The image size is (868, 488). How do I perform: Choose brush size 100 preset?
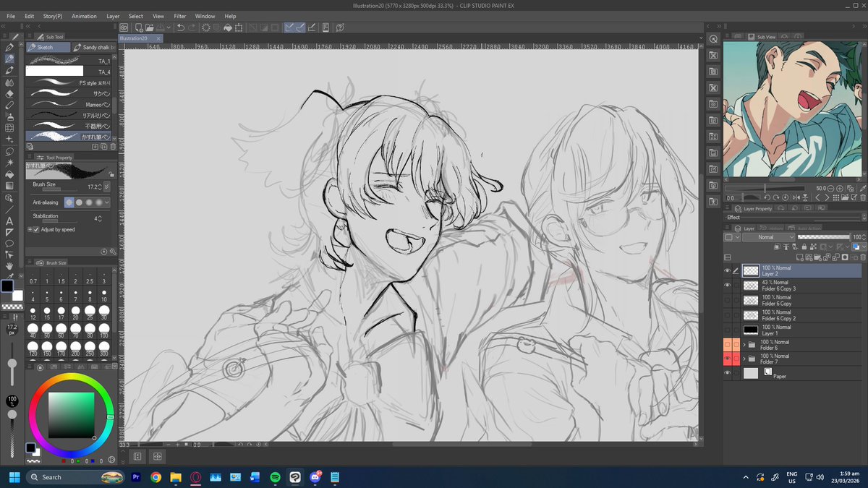point(104,332)
